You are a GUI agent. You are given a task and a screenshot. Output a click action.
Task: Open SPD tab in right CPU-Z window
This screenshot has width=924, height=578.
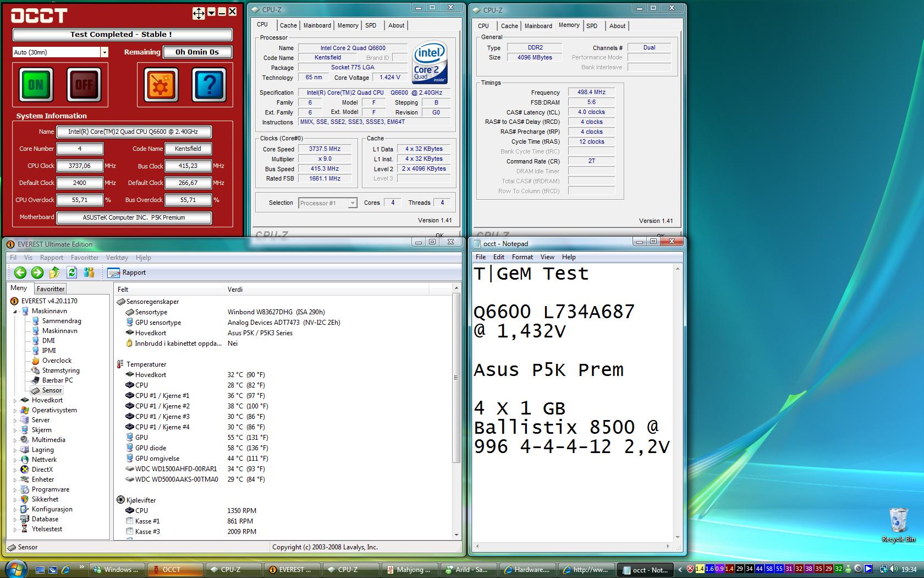[x=592, y=26]
